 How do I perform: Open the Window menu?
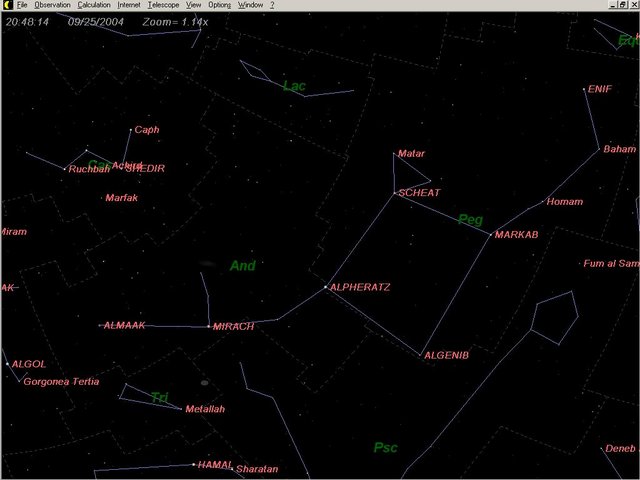click(x=250, y=5)
